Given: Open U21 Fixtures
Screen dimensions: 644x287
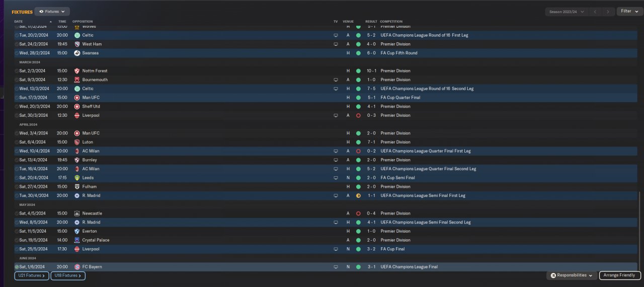Looking at the screenshot, I should [x=32, y=276].
